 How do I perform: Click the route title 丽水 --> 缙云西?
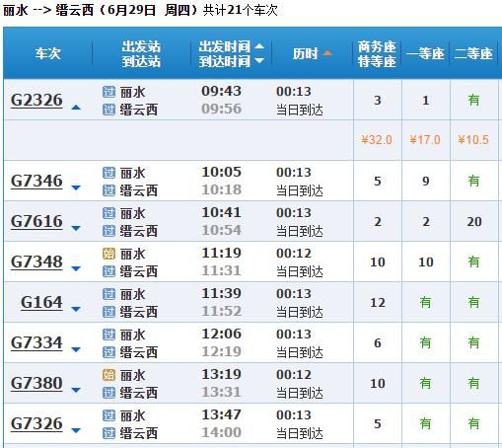[x=48, y=10]
